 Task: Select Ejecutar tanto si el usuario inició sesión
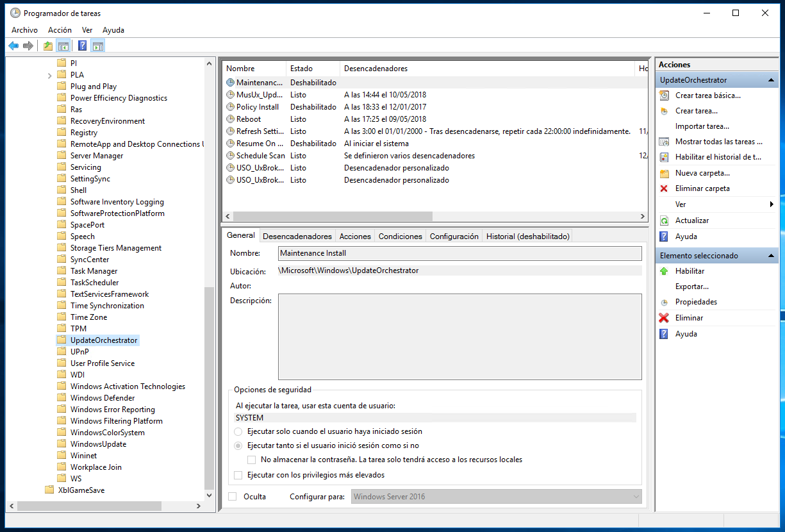pyautogui.click(x=238, y=445)
